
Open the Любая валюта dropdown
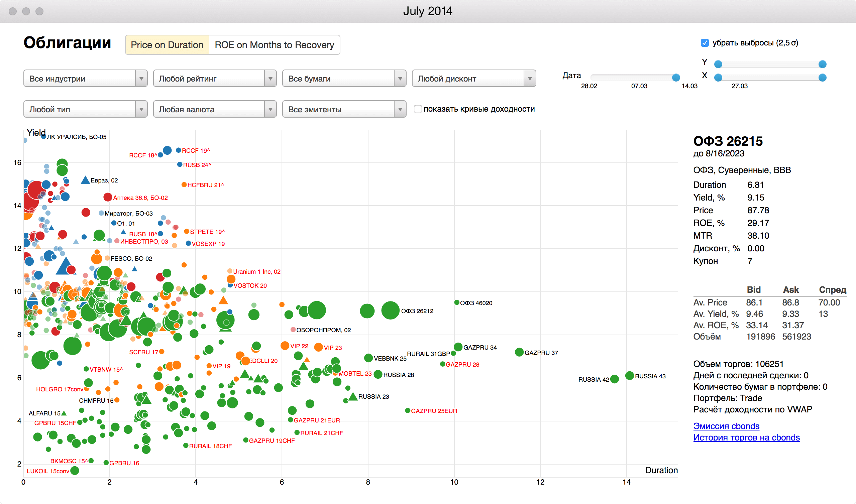coord(215,109)
